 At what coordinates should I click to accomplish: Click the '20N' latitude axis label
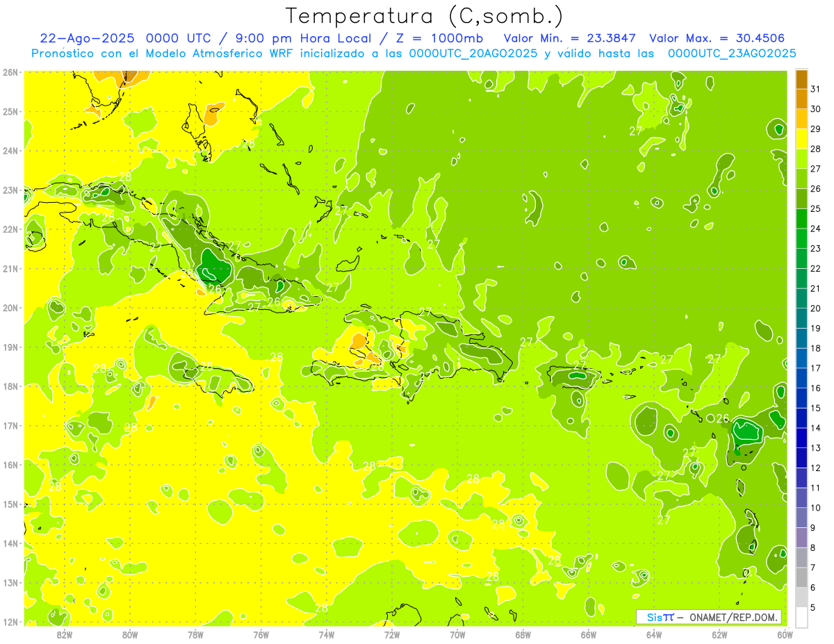pos(10,308)
